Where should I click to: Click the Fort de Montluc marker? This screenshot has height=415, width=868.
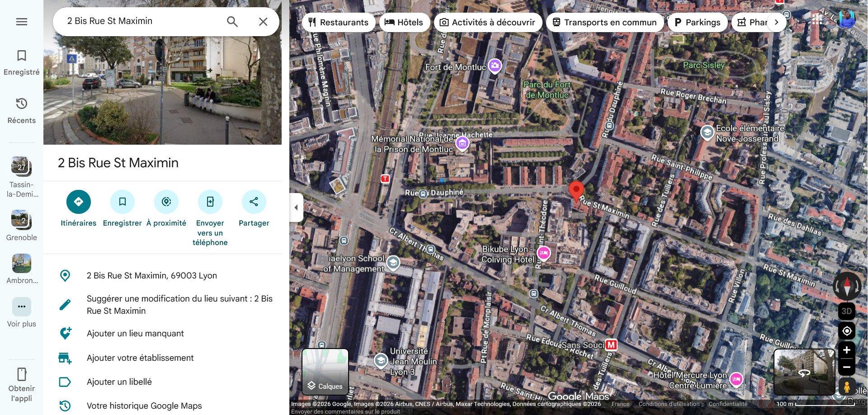tap(495, 66)
